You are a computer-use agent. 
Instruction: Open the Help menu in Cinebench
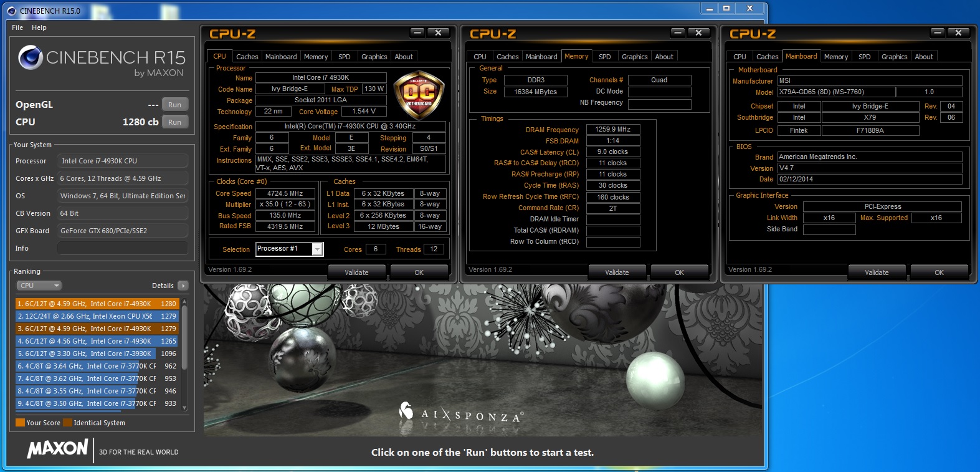[39, 27]
